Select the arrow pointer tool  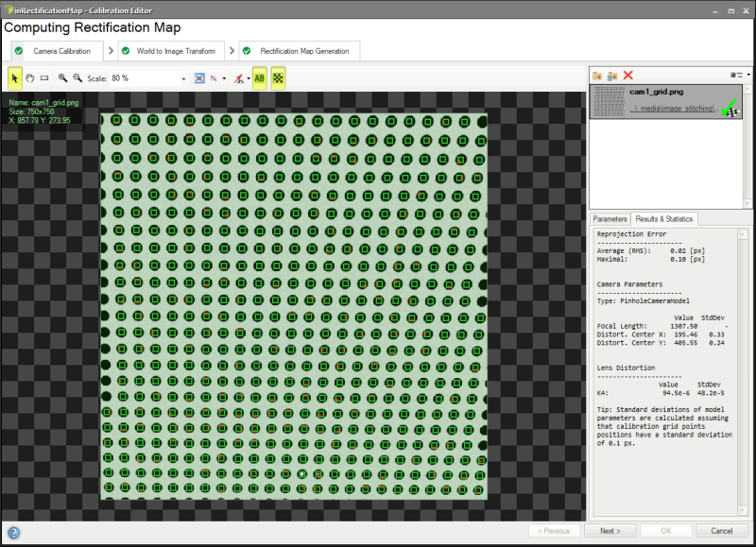(14, 78)
